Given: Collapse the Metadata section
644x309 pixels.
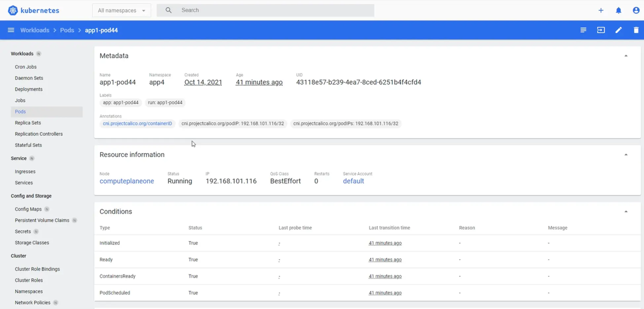Looking at the screenshot, I should [626, 55].
